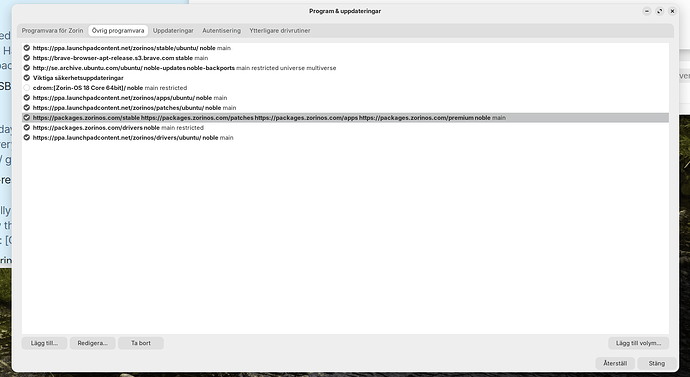Click the Lägg till... button
Image resolution: width=690 pixels, height=377 pixels.
point(44,343)
